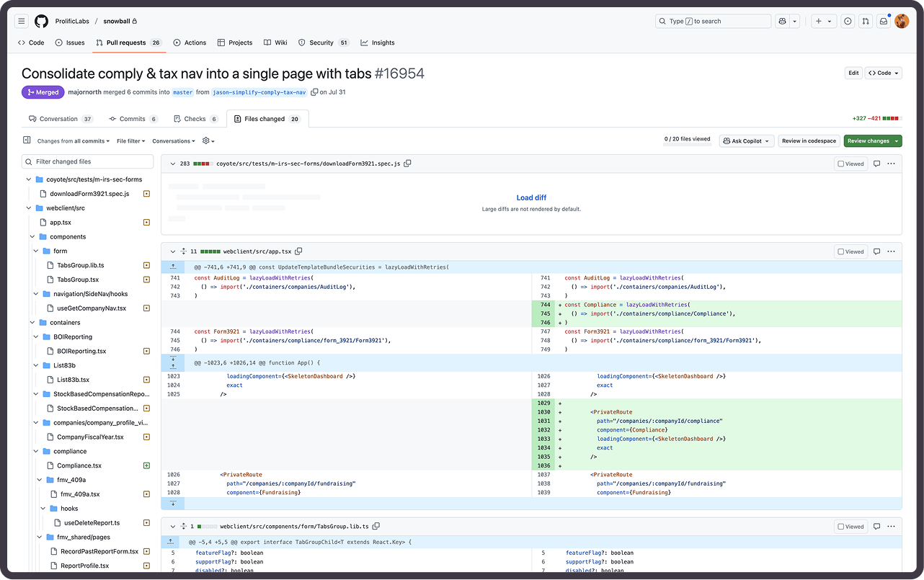This screenshot has height=580, width=924.
Task: Open the diff settings gear icon
Action: click(x=205, y=140)
